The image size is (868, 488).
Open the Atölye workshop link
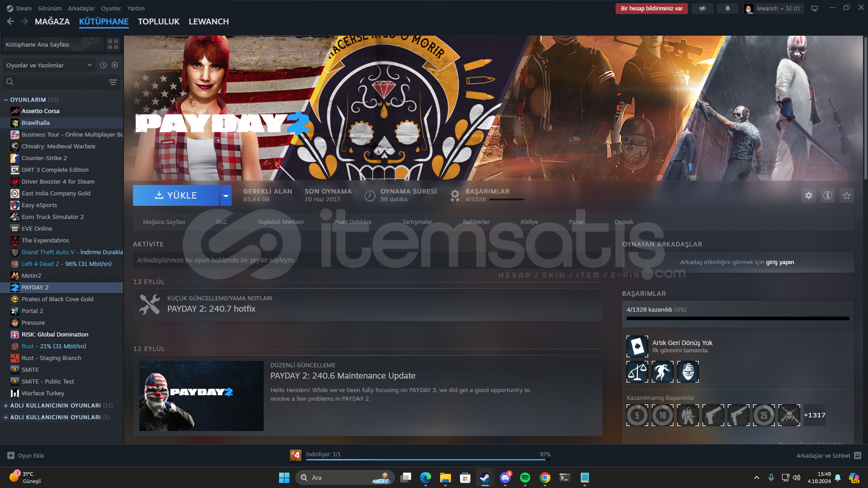[529, 222]
